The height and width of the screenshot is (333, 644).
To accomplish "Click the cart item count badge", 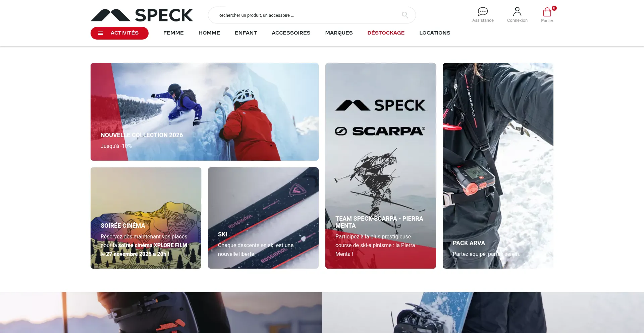I will click(554, 8).
